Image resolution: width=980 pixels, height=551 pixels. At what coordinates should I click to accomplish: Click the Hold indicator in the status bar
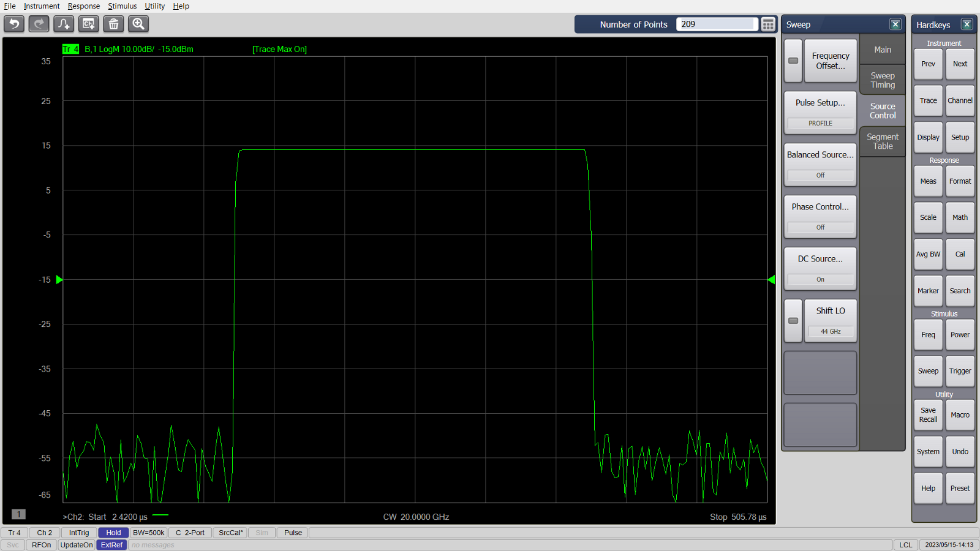[x=113, y=533]
